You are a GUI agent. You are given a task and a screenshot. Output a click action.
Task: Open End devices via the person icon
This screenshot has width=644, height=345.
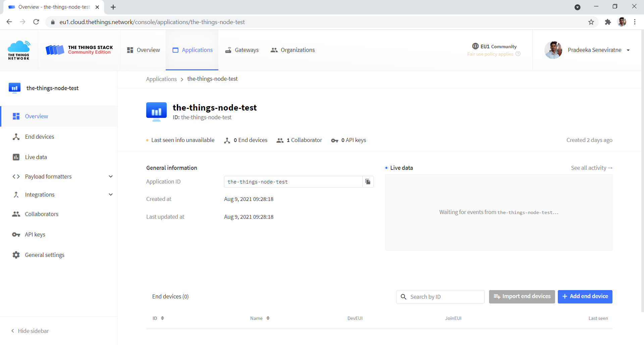click(16, 137)
